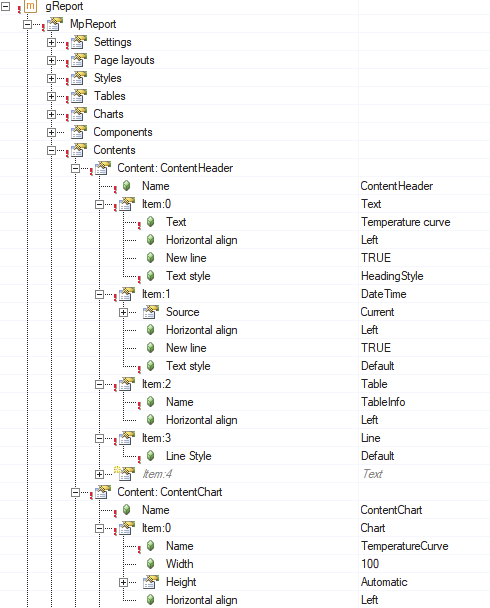
Task: Click the new Item:4 star icon
Action: click(124, 473)
